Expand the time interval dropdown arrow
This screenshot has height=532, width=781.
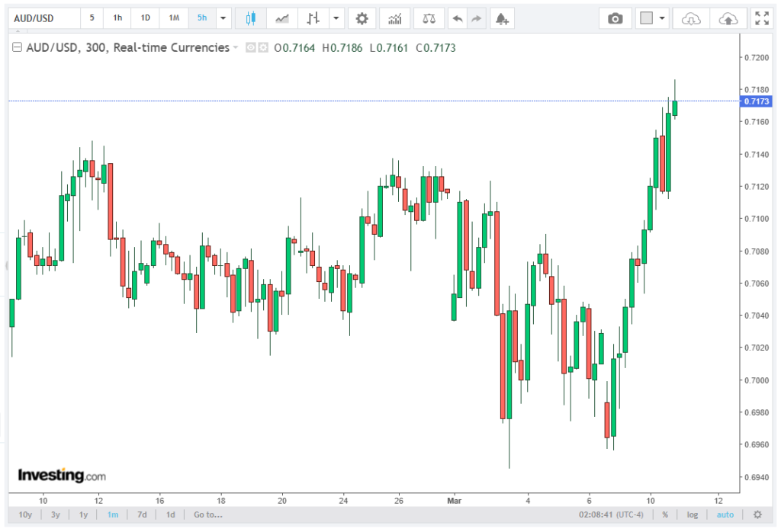click(223, 18)
